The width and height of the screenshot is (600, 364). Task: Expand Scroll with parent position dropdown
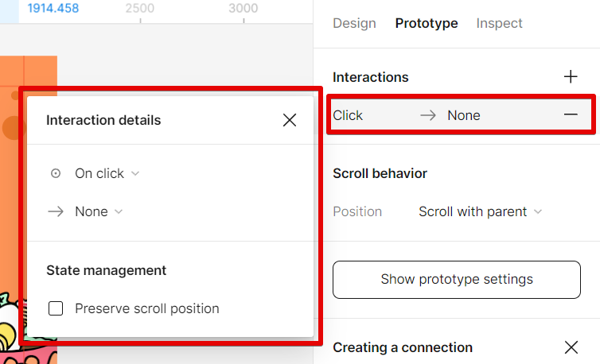pyautogui.click(x=480, y=211)
